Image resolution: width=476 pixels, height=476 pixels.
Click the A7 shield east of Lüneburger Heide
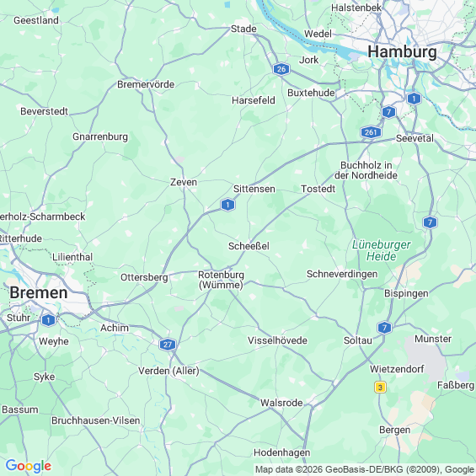430,222
